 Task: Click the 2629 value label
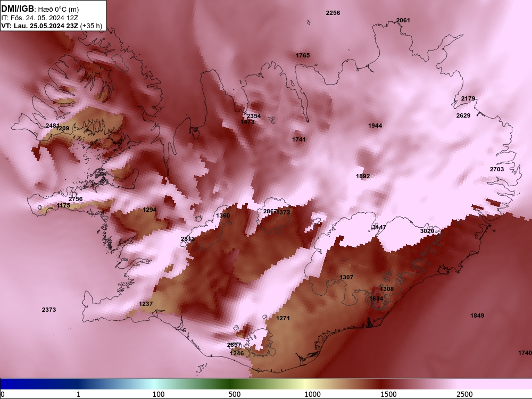(x=463, y=115)
